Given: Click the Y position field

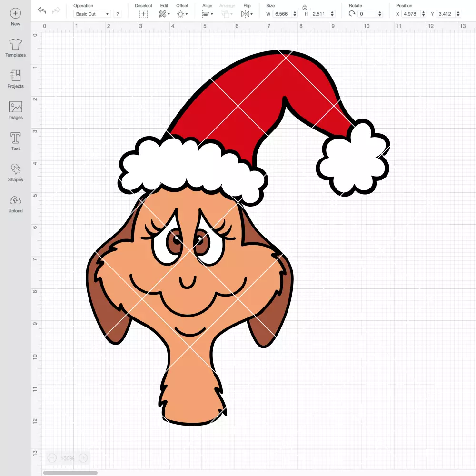Looking at the screenshot, I should 446,14.
